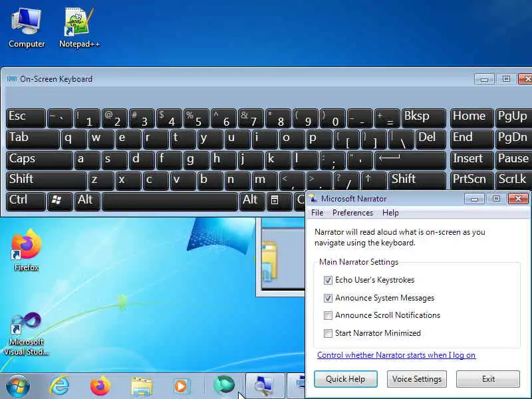This screenshot has height=399, width=532.
Task: Launch Internet Explorer from the taskbar
Action: 60,386
